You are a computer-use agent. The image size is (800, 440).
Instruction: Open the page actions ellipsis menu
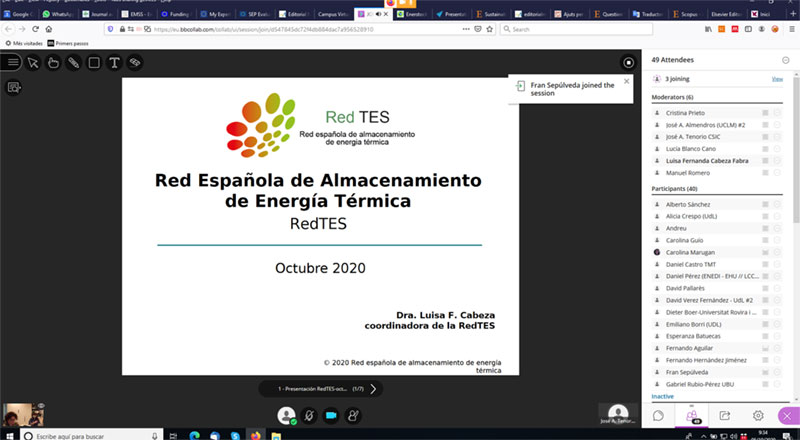click(x=466, y=29)
